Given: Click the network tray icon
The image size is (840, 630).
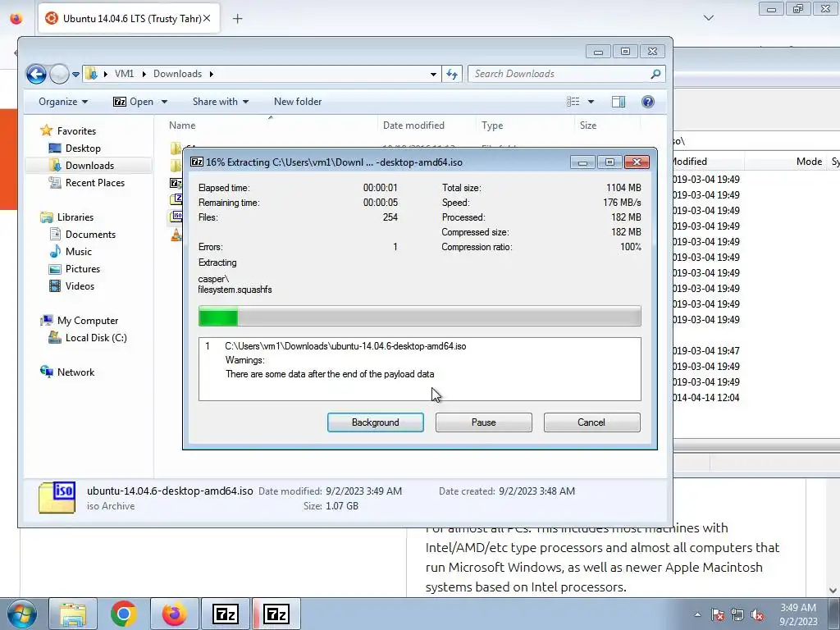Looking at the screenshot, I should (x=737, y=614).
